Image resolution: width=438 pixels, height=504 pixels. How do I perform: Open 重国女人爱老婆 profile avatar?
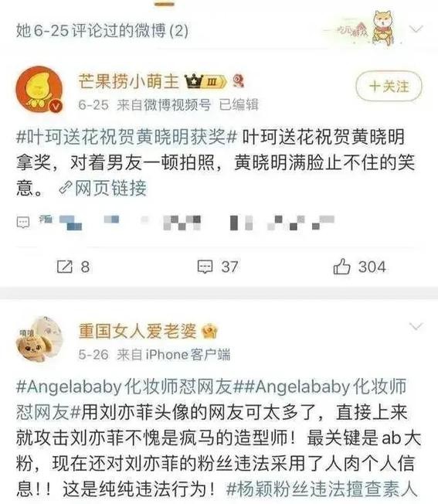[39, 340]
